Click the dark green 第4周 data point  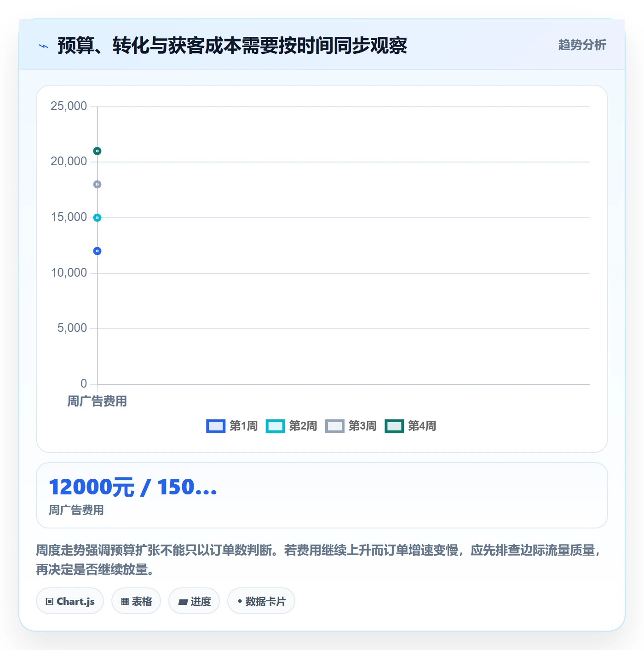click(x=97, y=151)
